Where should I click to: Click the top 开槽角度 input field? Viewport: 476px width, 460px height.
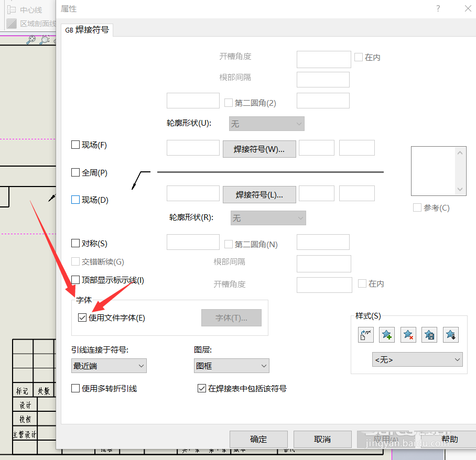click(x=324, y=59)
